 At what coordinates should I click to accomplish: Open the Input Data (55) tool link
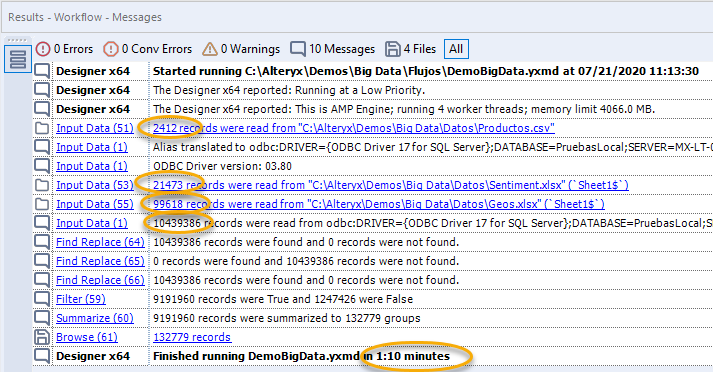click(x=95, y=204)
